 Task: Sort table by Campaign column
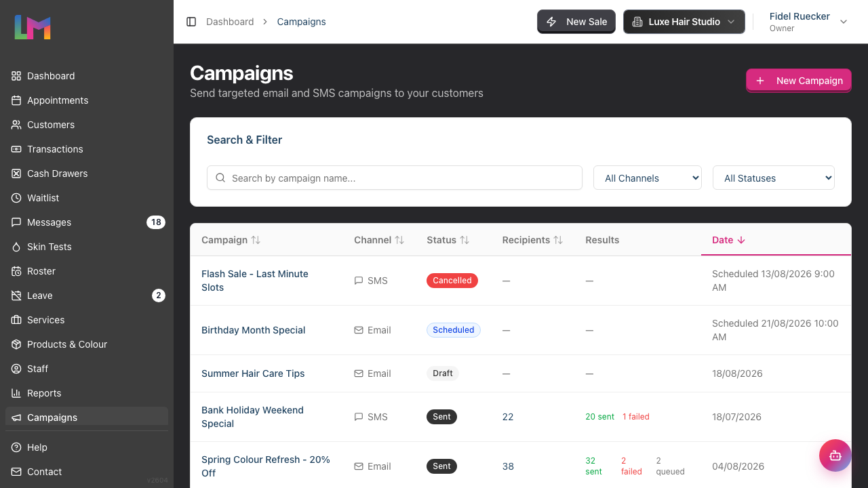[231, 240]
